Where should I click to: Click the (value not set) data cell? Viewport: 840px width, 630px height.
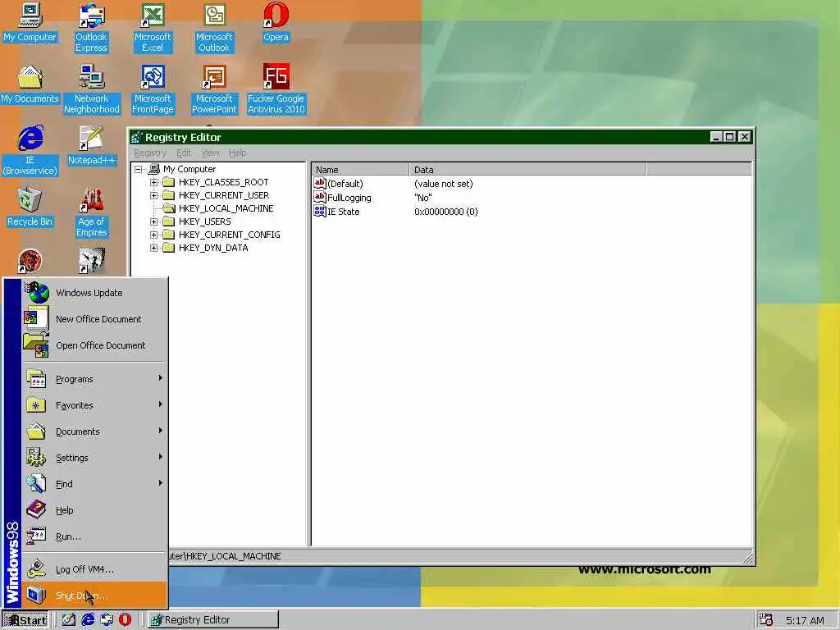(x=444, y=184)
